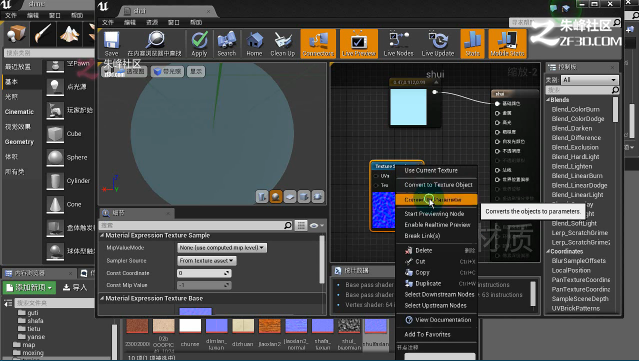Toggle Connections toolbar button
The width and height of the screenshot is (639, 361).
pos(318,44)
